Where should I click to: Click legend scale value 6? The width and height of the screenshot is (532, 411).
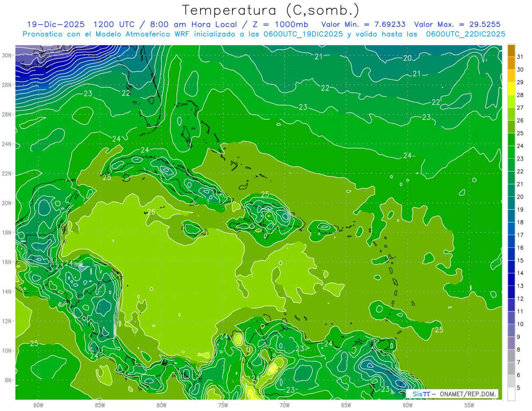pyautogui.click(x=519, y=375)
